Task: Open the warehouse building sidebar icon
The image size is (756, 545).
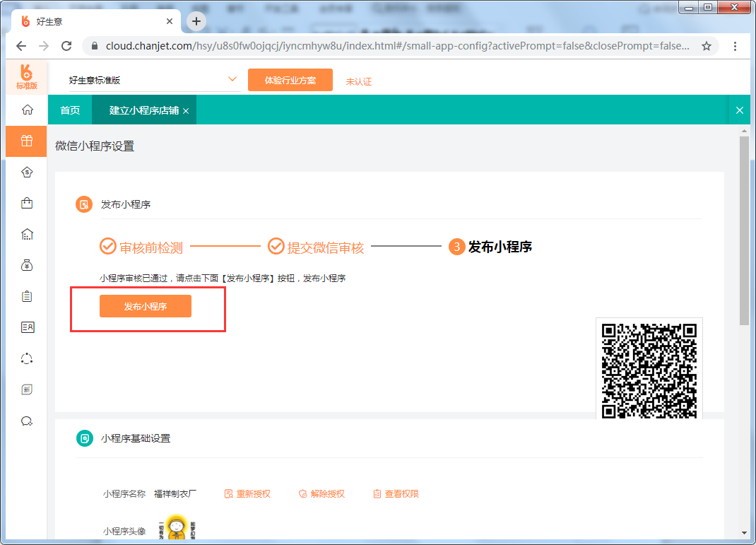Action: click(x=27, y=235)
